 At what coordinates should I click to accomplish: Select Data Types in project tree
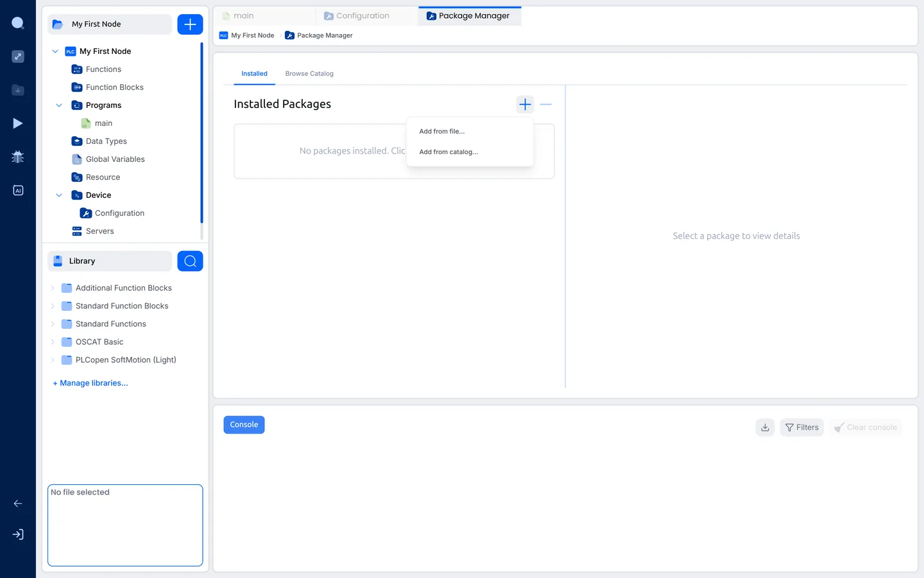[x=106, y=141]
